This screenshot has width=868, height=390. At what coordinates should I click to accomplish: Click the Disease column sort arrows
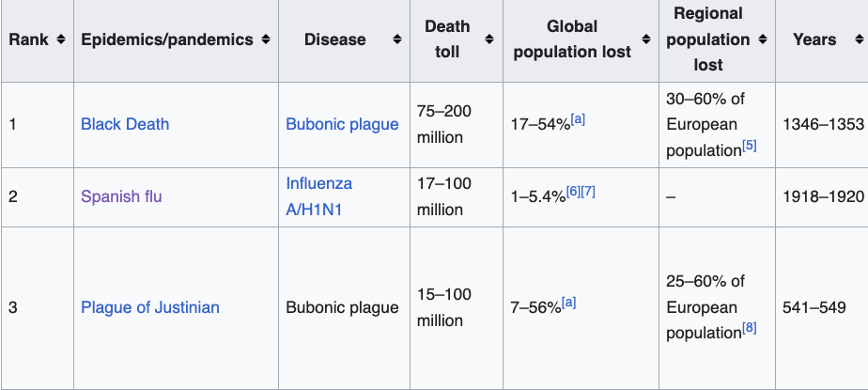tap(396, 39)
